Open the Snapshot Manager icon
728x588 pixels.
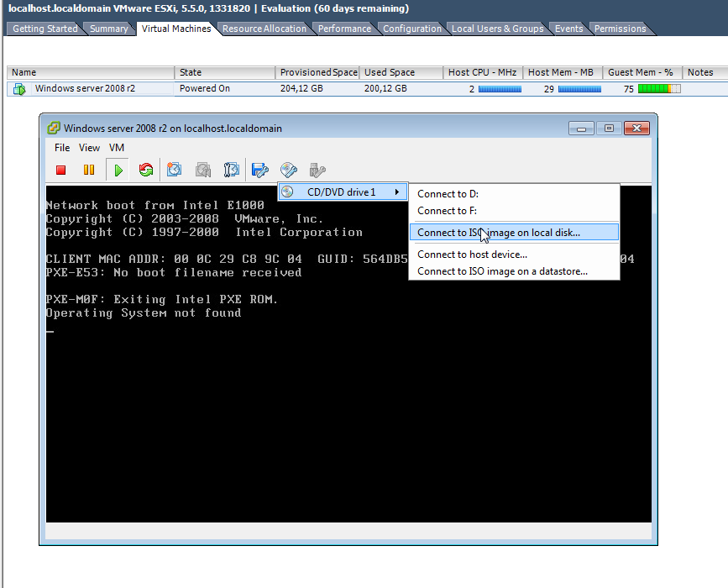(231, 170)
